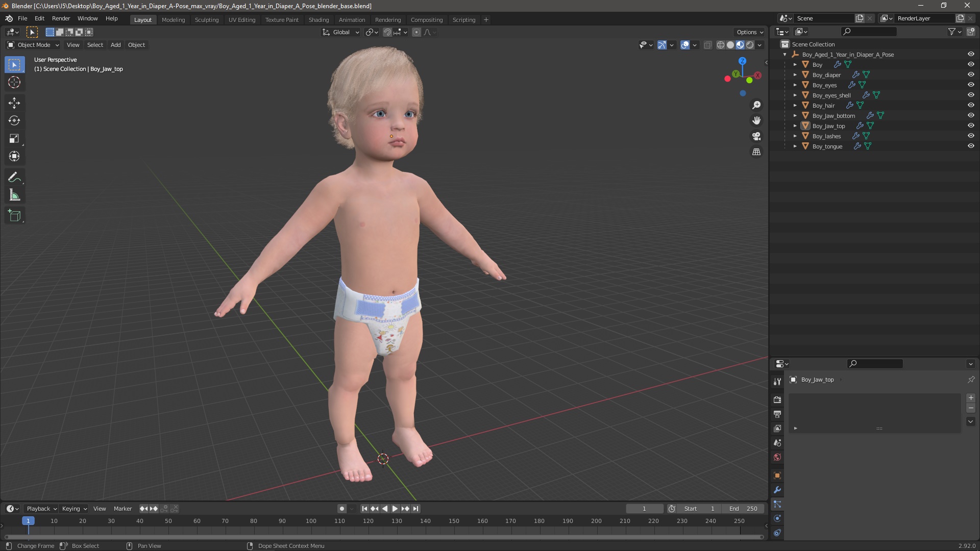The width and height of the screenshot is (980, 551).
Task: Hide Boy_diaper object in outliner
Action: (971, 74)
